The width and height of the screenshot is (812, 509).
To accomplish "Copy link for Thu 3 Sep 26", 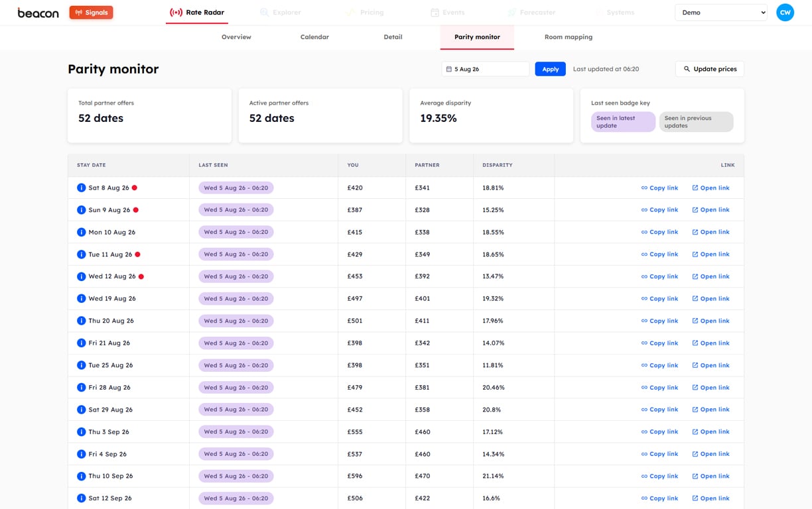I will pos(659,432).
